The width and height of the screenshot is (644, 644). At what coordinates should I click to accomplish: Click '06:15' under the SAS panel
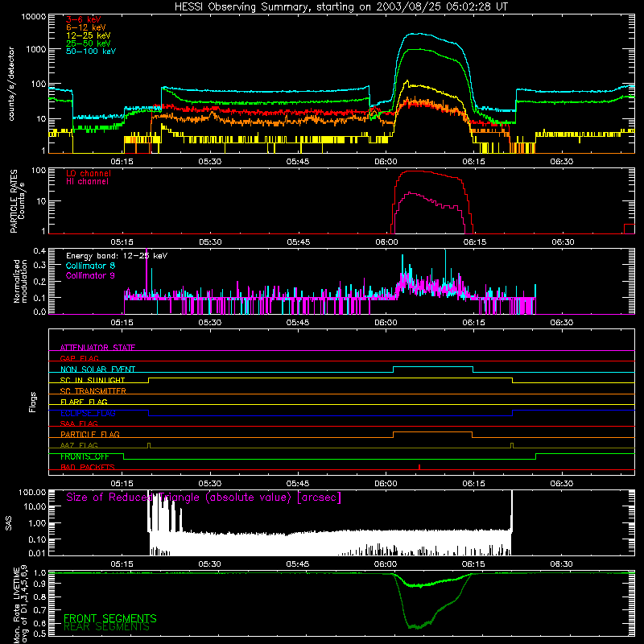point(473,564)
